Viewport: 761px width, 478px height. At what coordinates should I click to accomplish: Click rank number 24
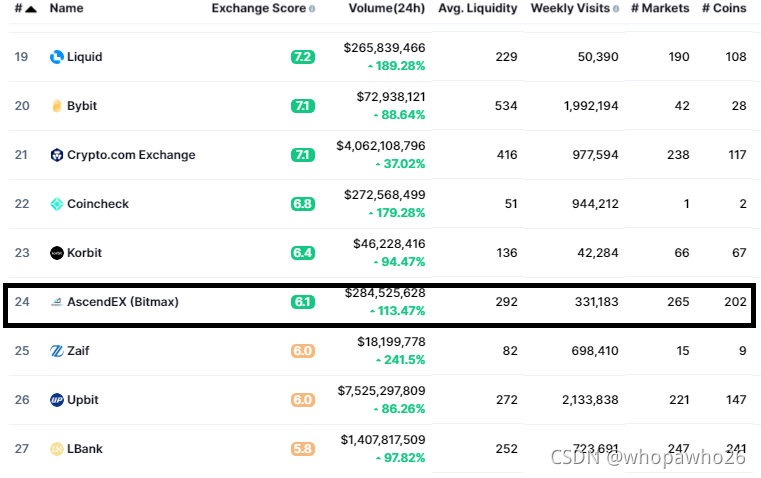click(22, 302)
